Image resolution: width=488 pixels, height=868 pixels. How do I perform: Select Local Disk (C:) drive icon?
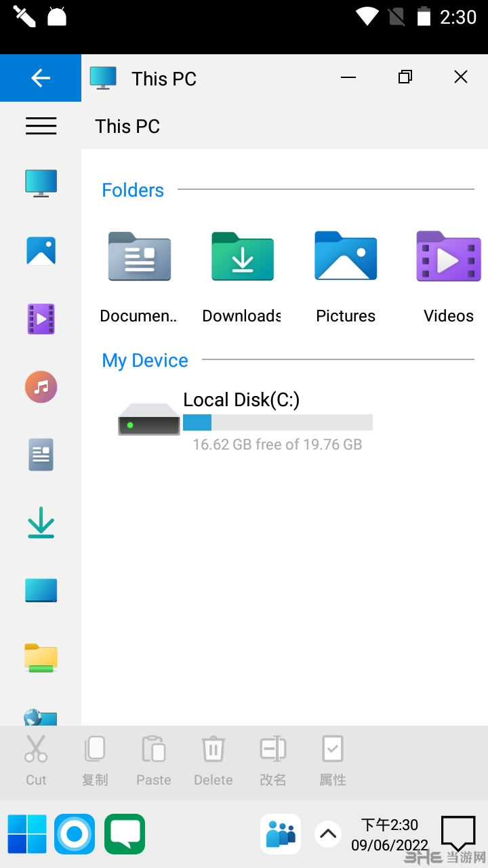point(149,419)
